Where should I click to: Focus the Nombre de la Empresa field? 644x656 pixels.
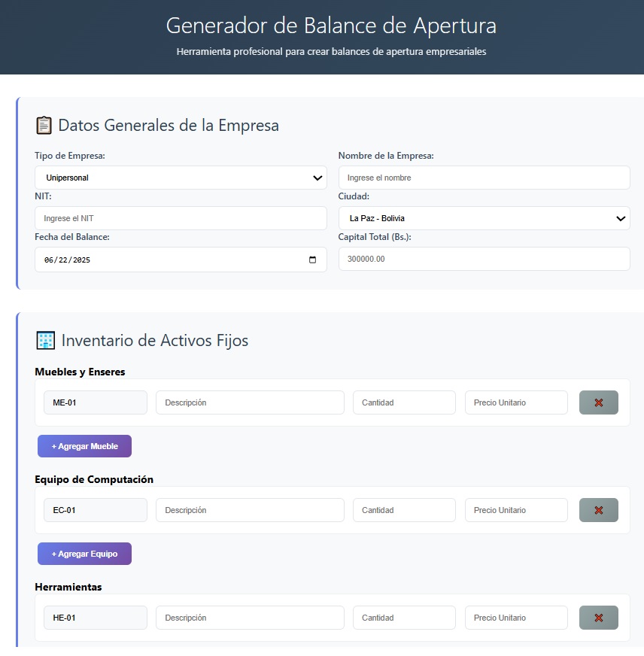[485, 178]
